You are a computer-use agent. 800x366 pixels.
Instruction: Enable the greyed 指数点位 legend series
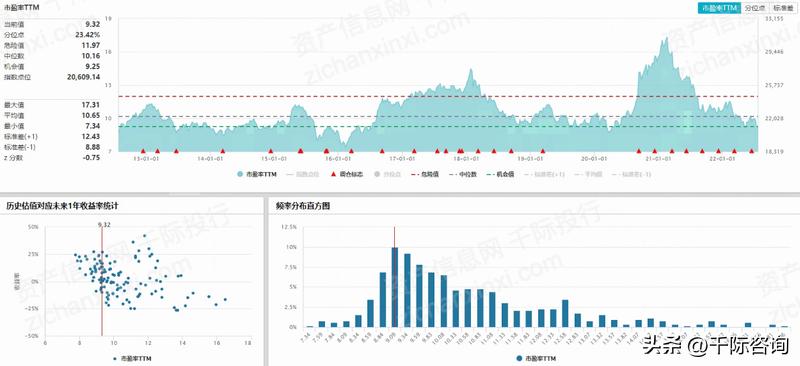click(303, 174)
